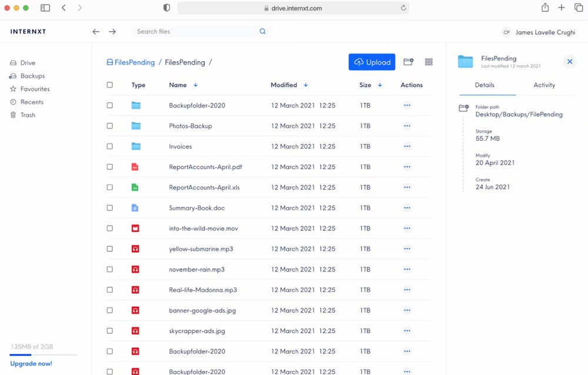This screenshot has width=588, height=375.
Task: Toggle the select-all checkbox in header
Action: click(110, 85)
